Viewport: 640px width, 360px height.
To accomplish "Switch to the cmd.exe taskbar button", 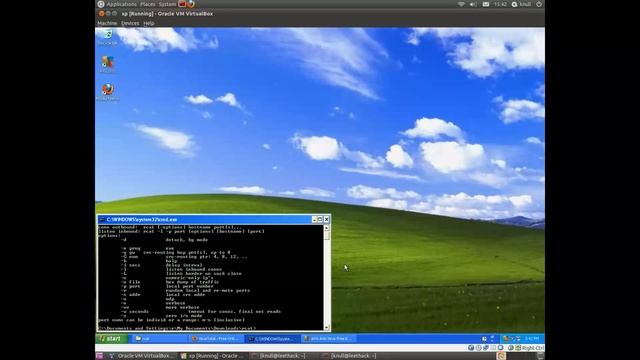I will (x=273, y=338).
